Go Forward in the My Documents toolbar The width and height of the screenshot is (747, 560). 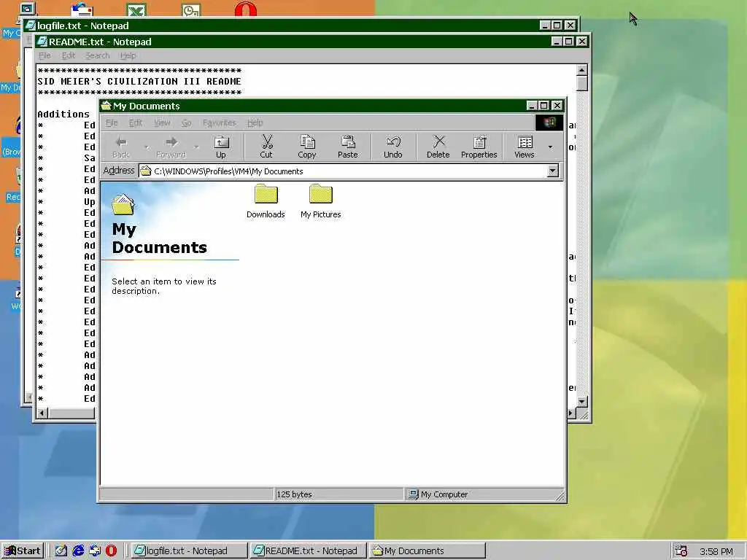point(171,147)
